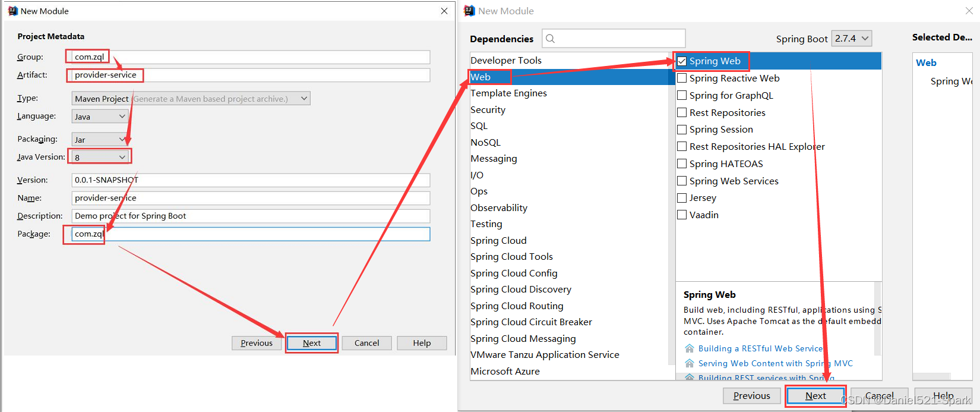The width and height of the screenshot is (980, 412).
Task: Click the Package field com.zql
Action: [x=251, y=234]
